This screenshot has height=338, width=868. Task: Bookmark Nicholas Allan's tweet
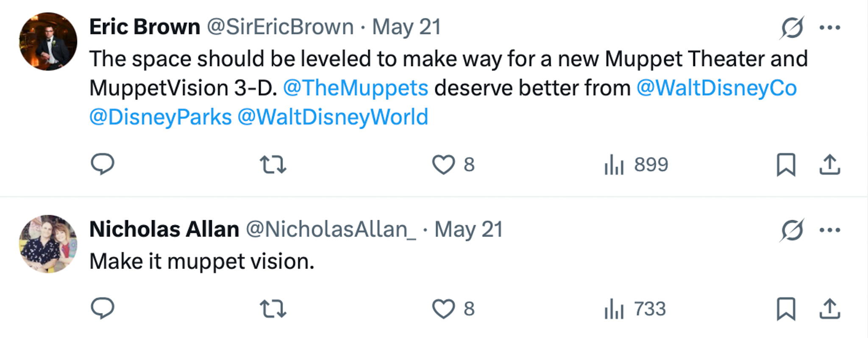[x=786, y=309]
